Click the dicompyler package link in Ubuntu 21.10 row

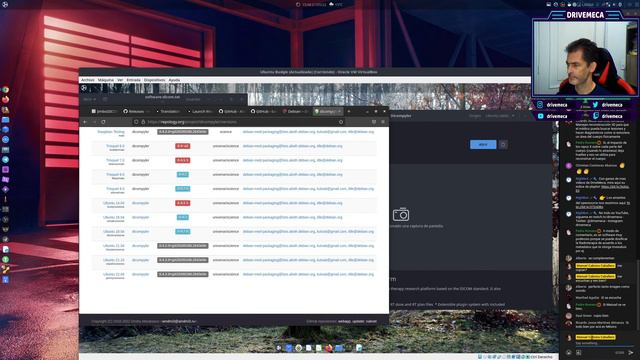(x=140, y=260)
